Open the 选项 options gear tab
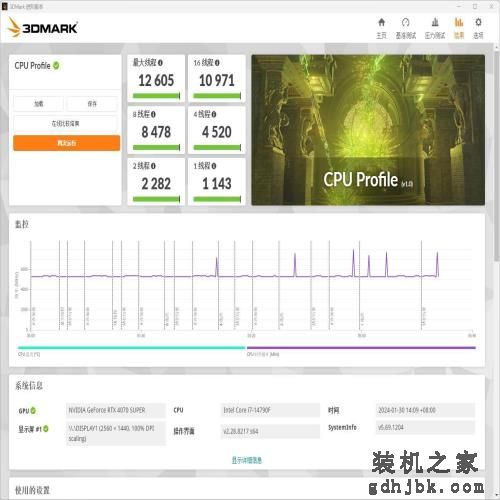Screen dimensions: 500x500 [478, 28]
